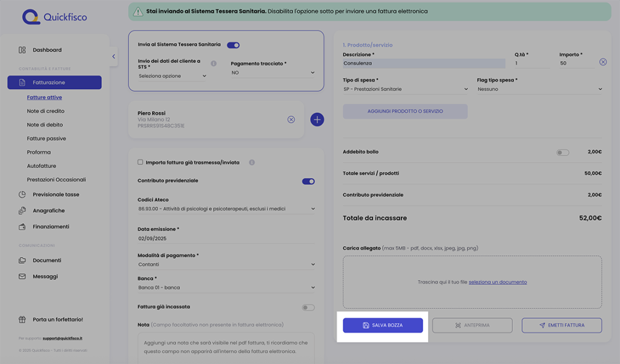The height and width of the screenshot is (364, 620).
Task: Click info icon beside Importa fattura
Action: (x=252, y=163)
